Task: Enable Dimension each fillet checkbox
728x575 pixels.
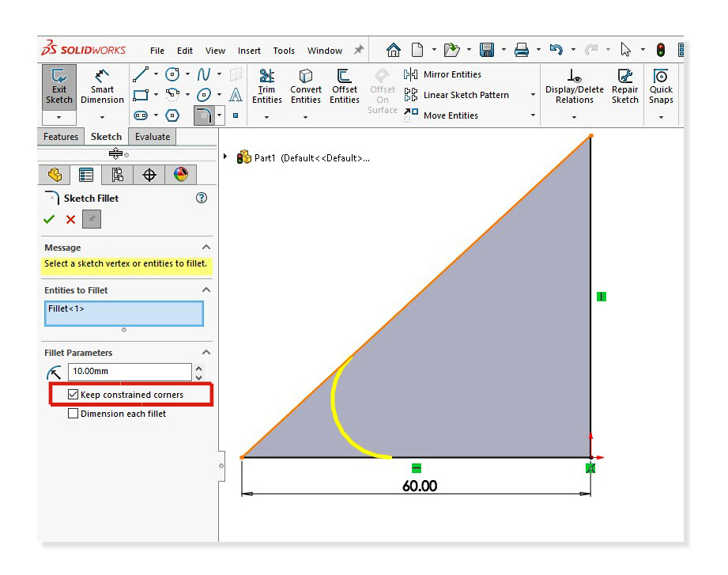Action: click(x=74, y=414)
